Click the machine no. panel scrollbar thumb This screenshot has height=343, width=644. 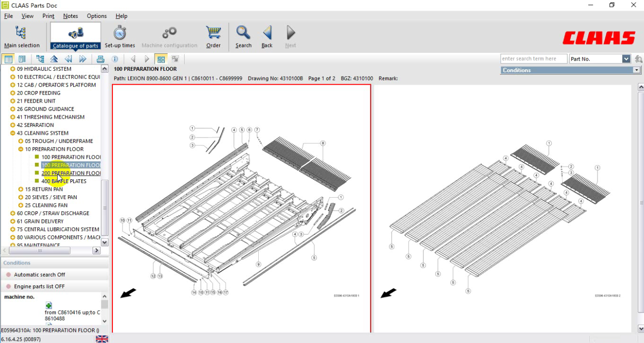(x=105, y=304)
